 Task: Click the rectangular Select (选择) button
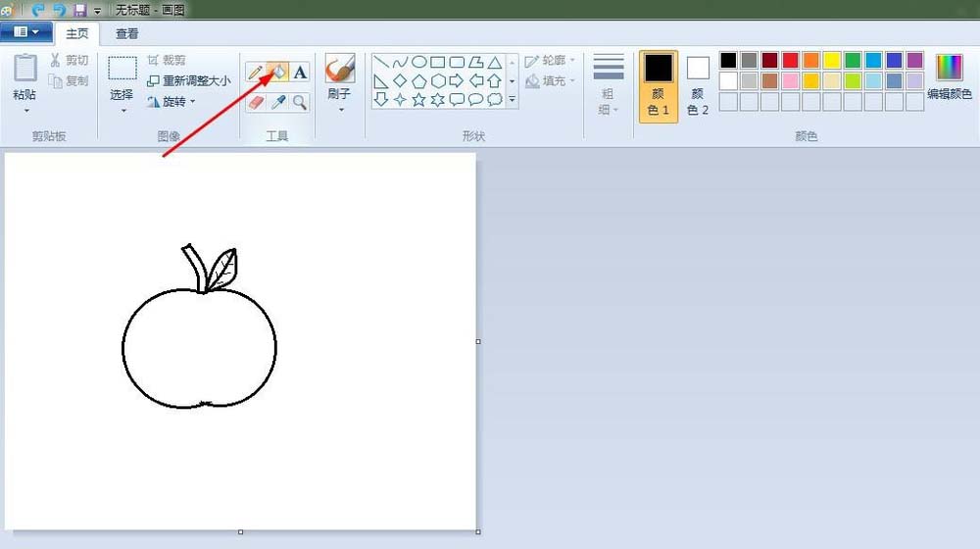(122, 69)
